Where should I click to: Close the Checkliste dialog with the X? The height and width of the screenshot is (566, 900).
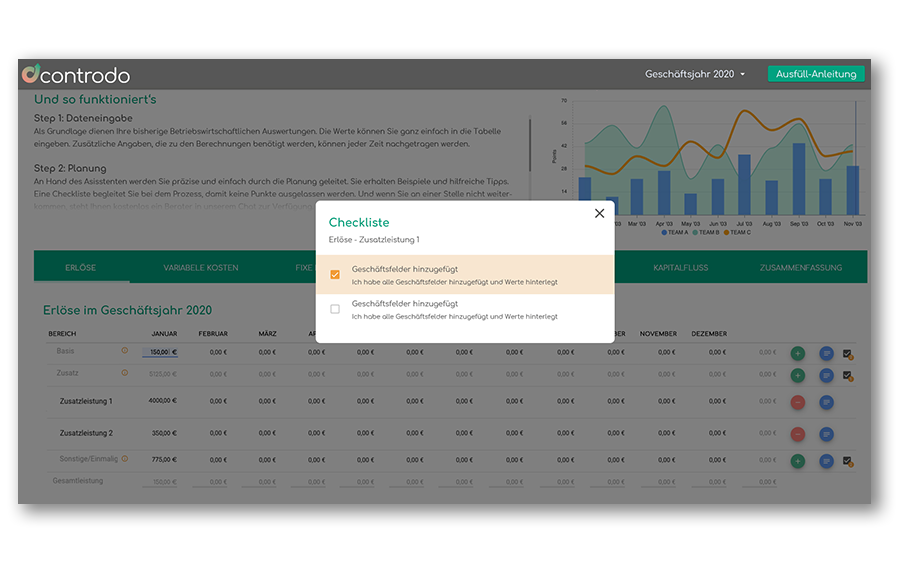point(599,213)
